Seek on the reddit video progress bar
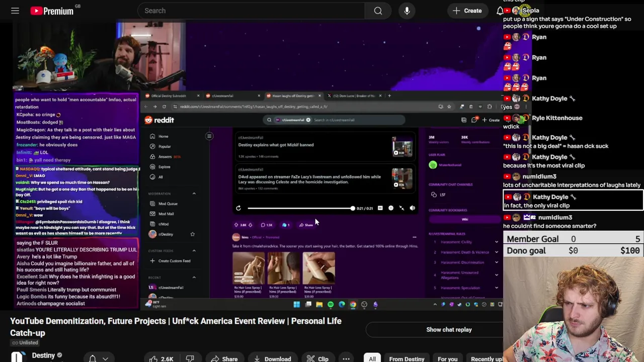Screen dimensions: 644x362 coord(300,208)
